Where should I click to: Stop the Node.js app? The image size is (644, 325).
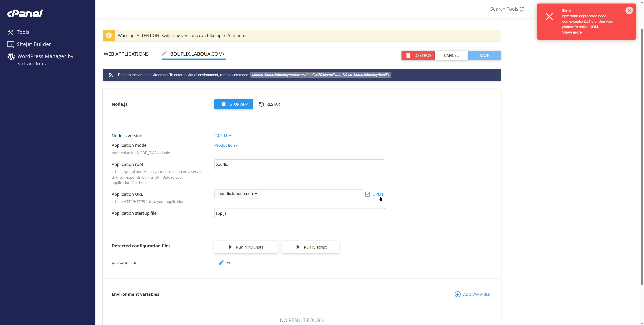(x=233, y=104)
